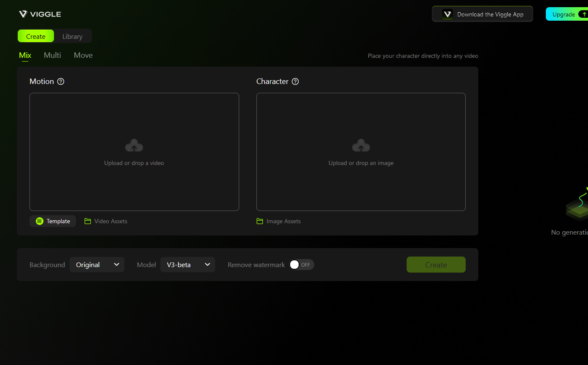Click the Video Assets folder icon
The height and width of the screenshot is (365, 588).
pos(88,221)
